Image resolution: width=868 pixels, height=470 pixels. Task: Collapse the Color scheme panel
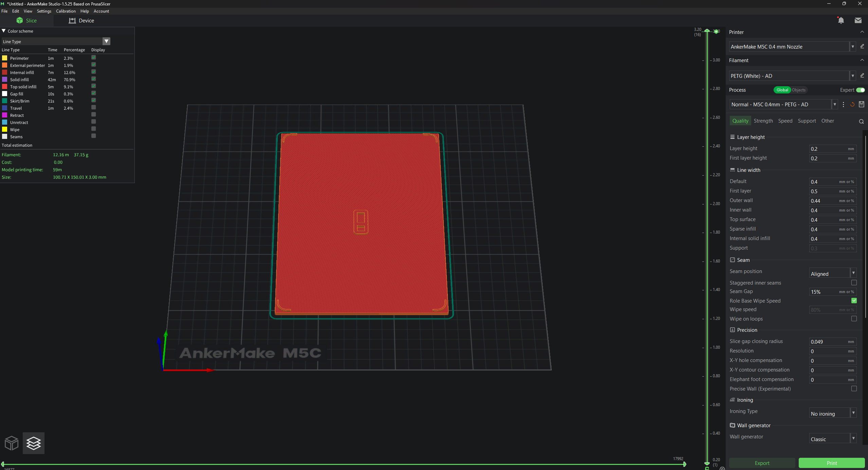tap(4, 31)
